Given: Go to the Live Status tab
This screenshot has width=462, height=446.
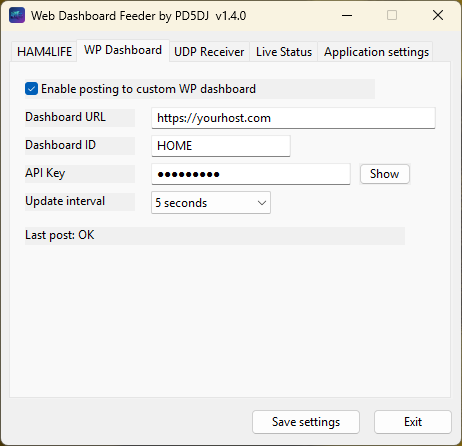Looking at the screenshot, I should [x=284, y=52].
